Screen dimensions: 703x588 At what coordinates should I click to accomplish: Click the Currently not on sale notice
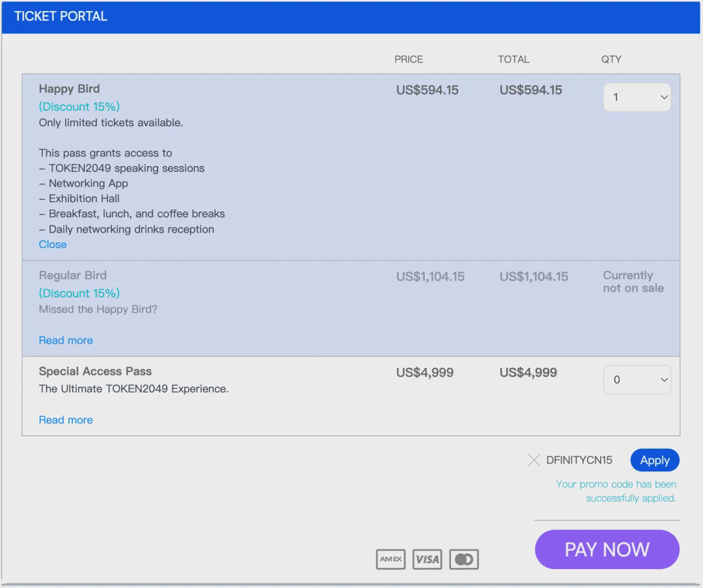coord(633,282)
